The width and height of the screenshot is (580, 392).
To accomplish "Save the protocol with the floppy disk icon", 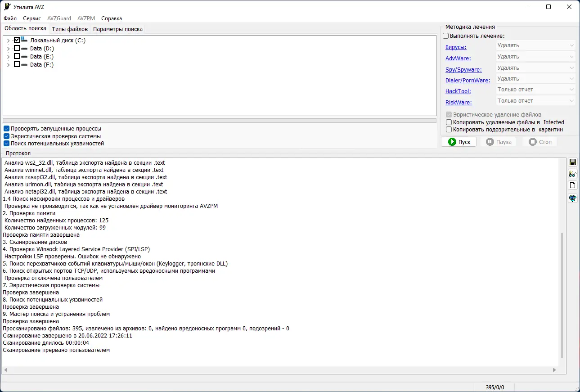I will tap(573, 162).
